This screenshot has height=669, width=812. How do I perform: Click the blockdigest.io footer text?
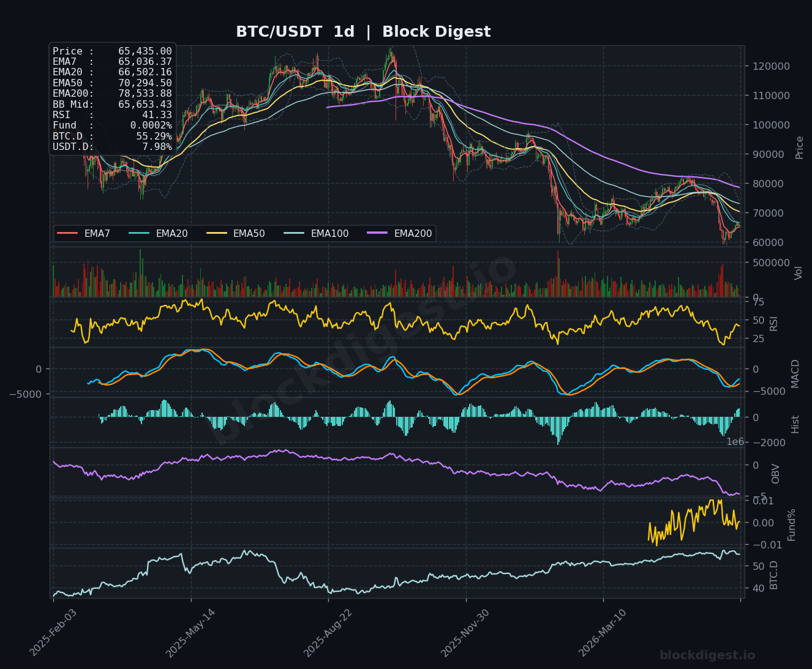pos(707,656)
